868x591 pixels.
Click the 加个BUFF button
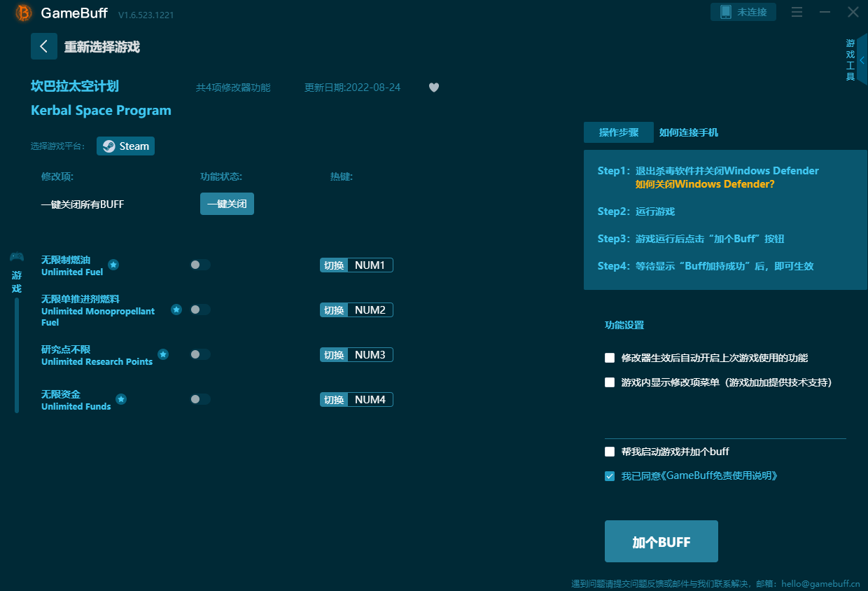click(661, 541)
